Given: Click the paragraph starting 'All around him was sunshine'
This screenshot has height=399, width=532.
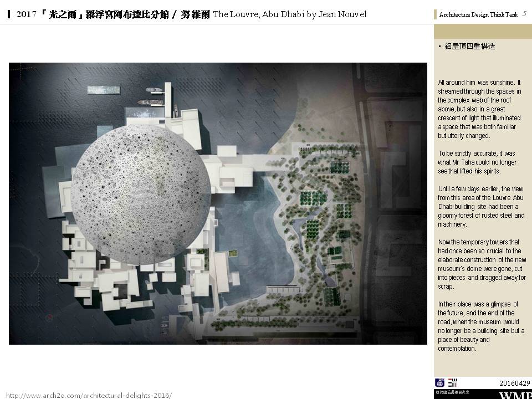Looking at the screenshot, I should tap(480, 109).
